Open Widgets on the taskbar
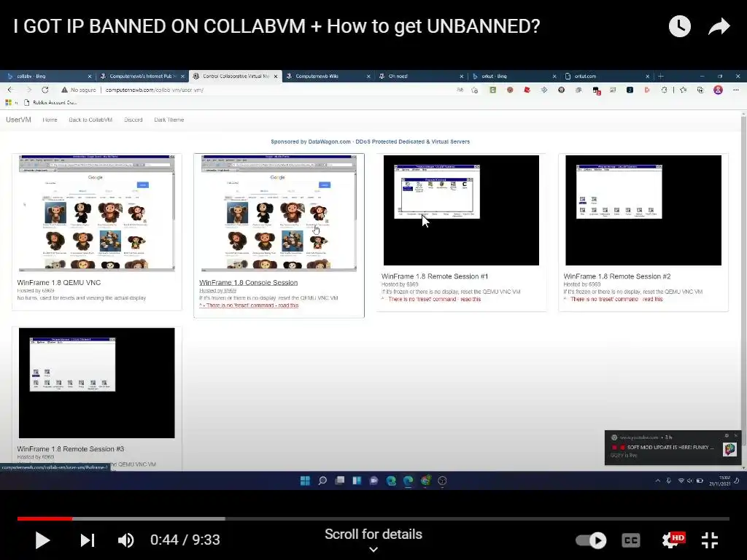 coord(357,481)
